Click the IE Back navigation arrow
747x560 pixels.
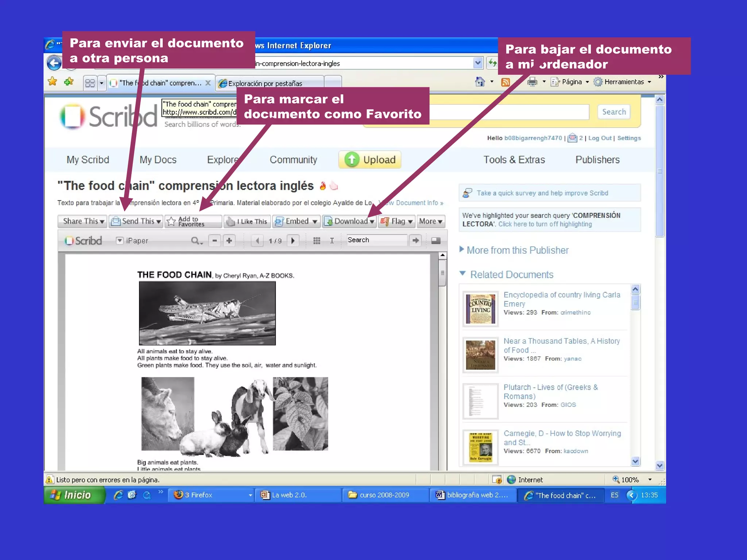(x=54, y=63)
